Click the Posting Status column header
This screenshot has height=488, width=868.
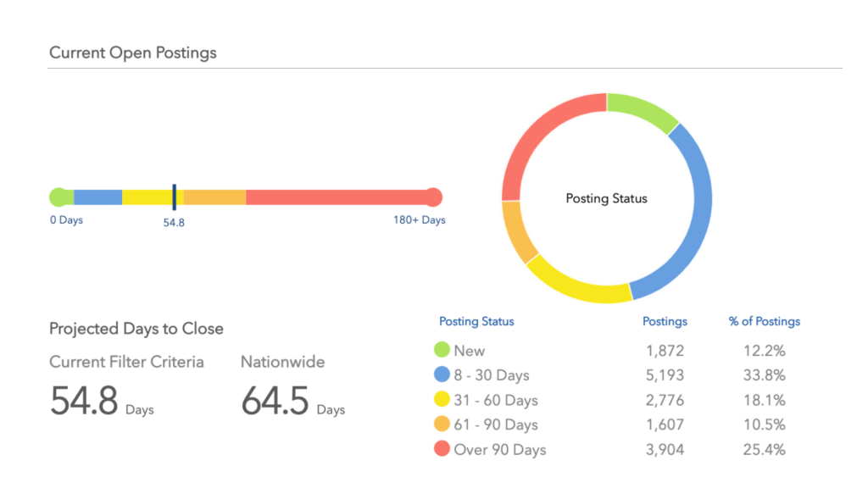coord(476,322)
